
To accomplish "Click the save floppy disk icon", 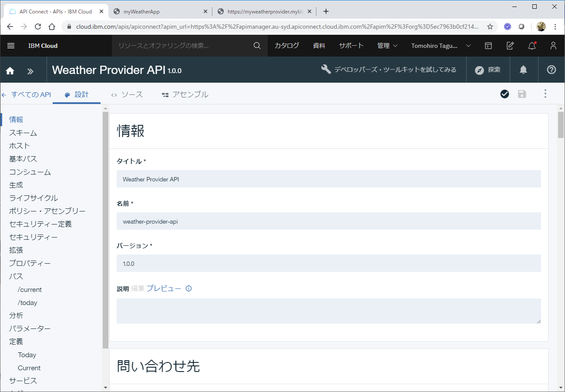I will tap(522, 94).
